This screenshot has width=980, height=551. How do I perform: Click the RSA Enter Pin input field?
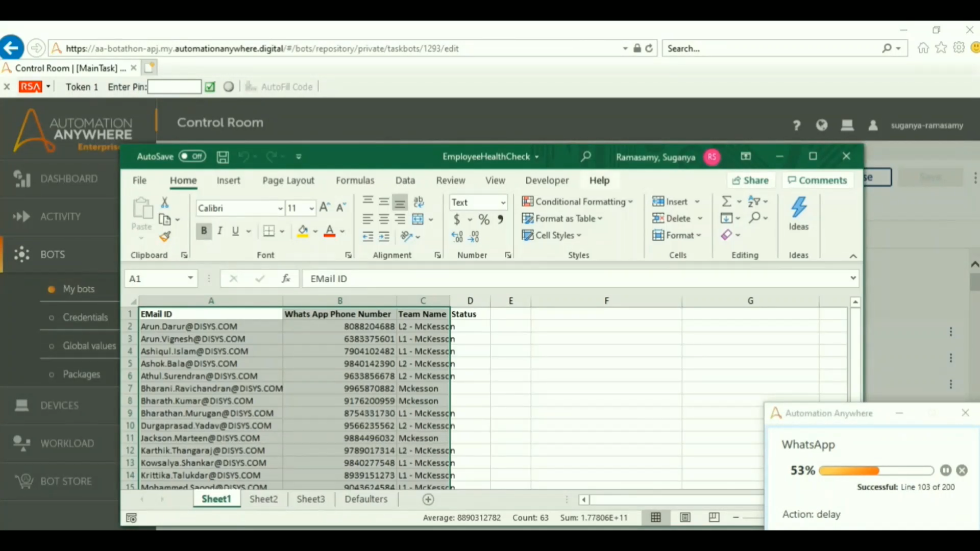pyautogui.click(x=174, y=87)
